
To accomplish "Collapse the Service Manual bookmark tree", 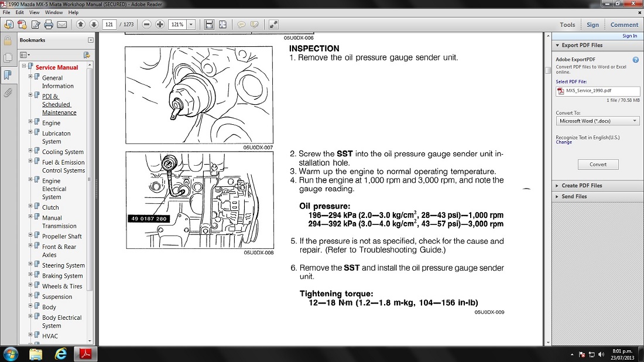I will coord(24,66).
